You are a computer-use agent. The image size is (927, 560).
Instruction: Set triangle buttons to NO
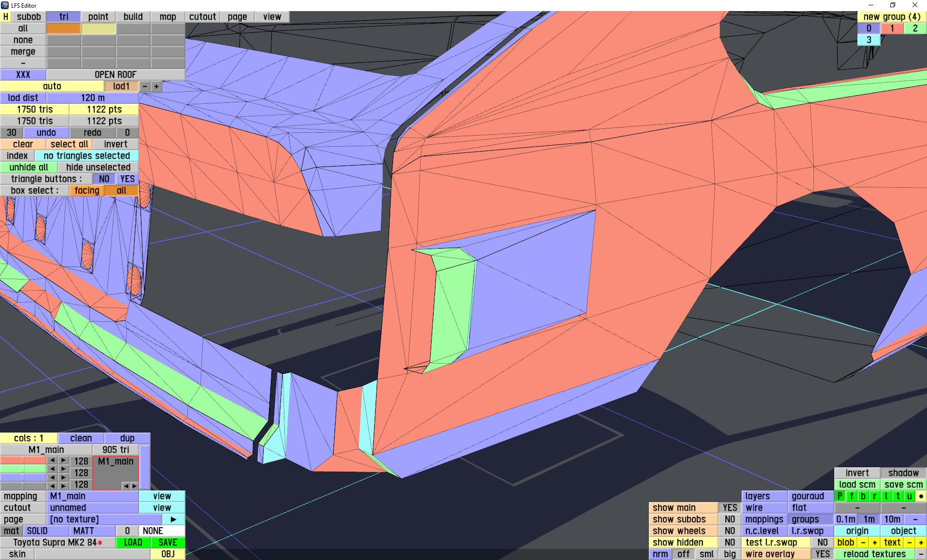pyautogui.click(x=104, y=179)
